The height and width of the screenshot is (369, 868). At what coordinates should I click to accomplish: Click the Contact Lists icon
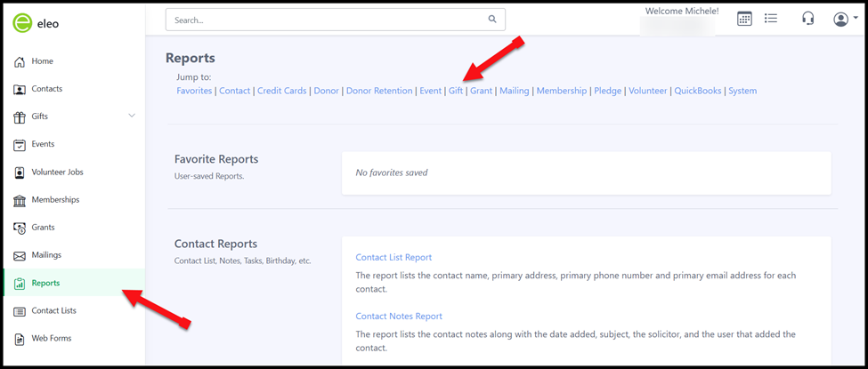click(x=20, y=311)
